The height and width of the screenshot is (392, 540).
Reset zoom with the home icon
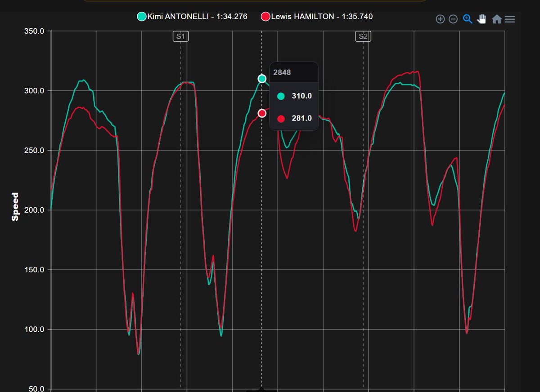coord(497,19)
